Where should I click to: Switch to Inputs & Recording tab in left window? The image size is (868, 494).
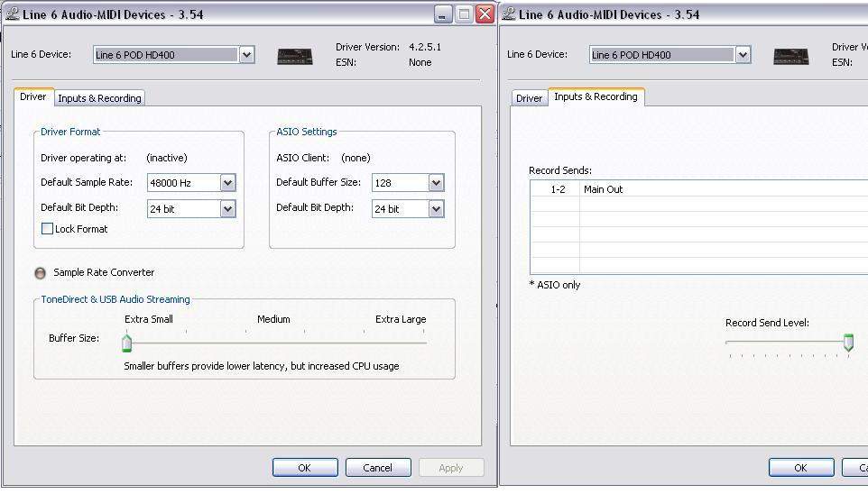99,98
